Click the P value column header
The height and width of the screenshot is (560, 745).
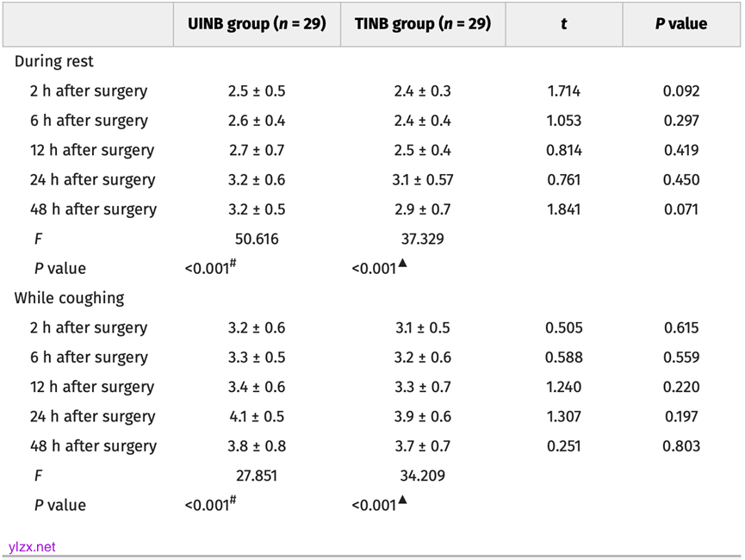680,24
